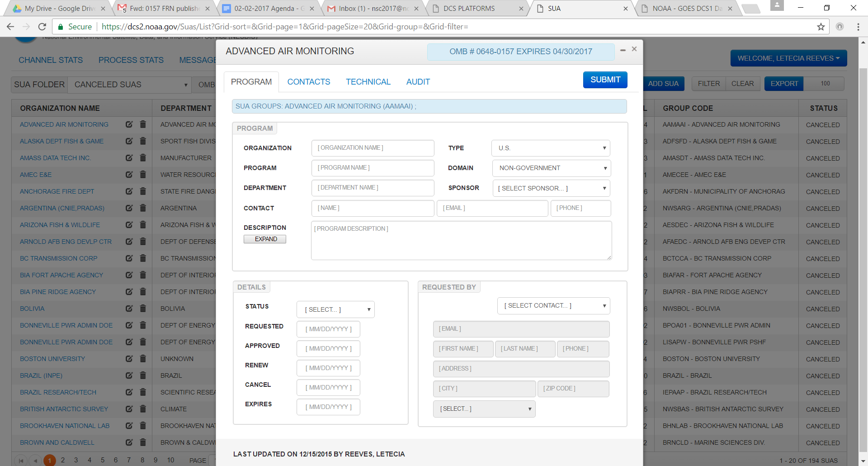Image resolution: width=868 pixels, height=466 pixels.
Task: Close the Advanced Air Monitoring dialog
Action: [634, 49]
